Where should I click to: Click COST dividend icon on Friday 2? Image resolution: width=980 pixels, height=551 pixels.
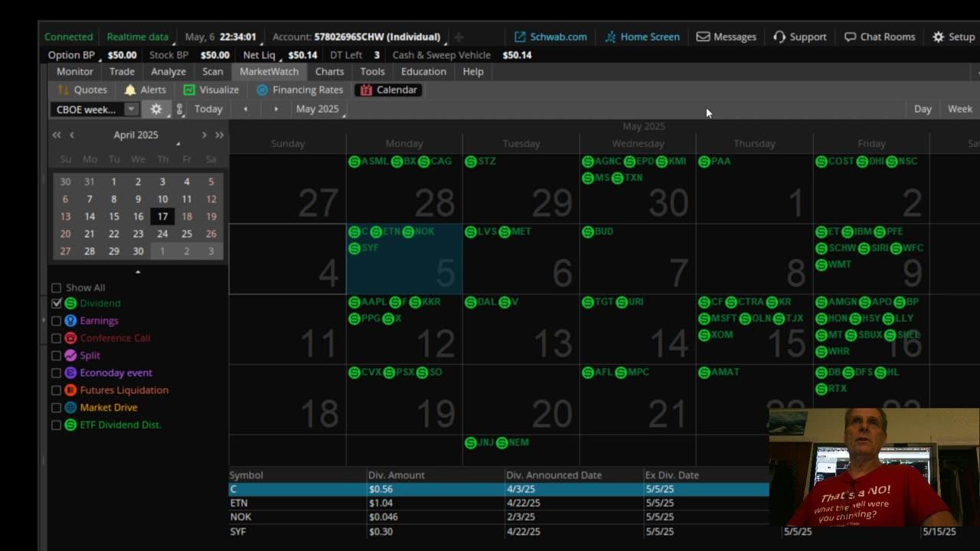coord(822,161)
